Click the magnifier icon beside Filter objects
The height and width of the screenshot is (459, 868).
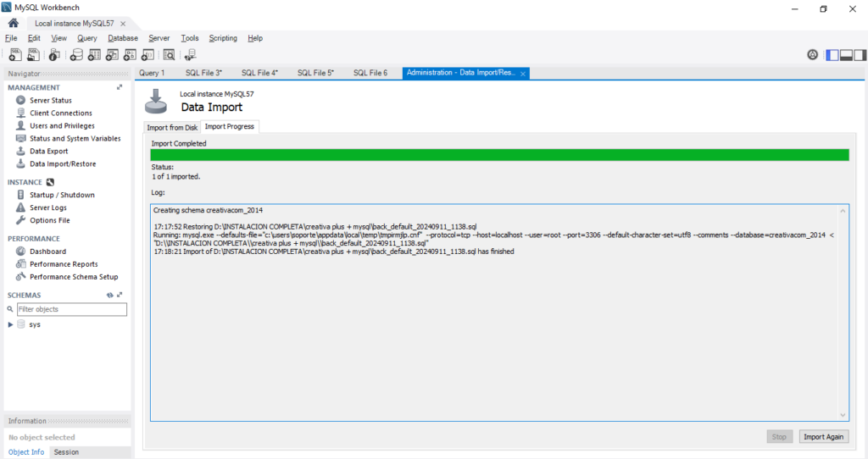pyautogui.click(x=10, y=309)
